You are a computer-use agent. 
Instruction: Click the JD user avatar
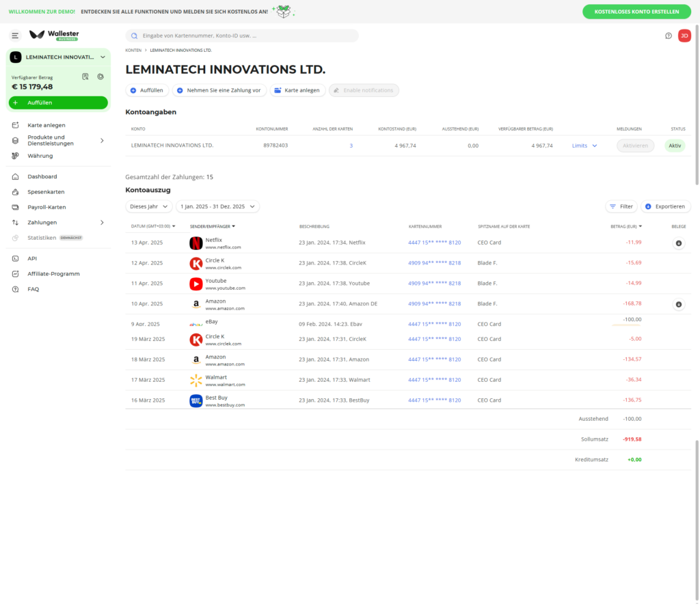684,36
